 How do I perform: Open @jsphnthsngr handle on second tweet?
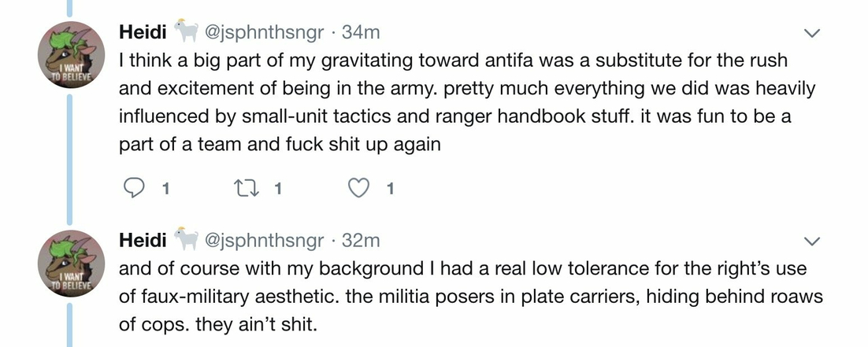pos(265,242)
